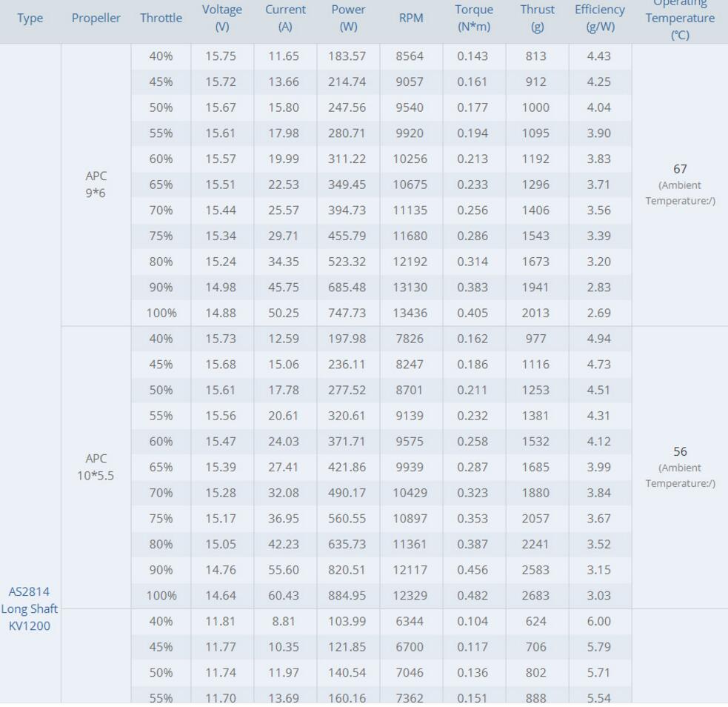Click the Power (W) column header
Screen dimensions: 728x707
click(347, 18)
